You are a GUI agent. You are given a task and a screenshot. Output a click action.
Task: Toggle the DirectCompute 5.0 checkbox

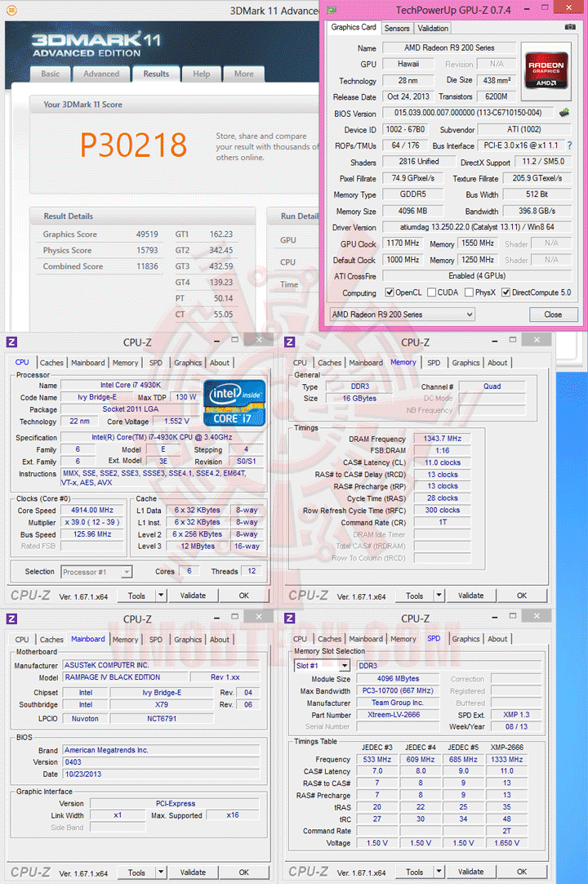coord(506,292)
